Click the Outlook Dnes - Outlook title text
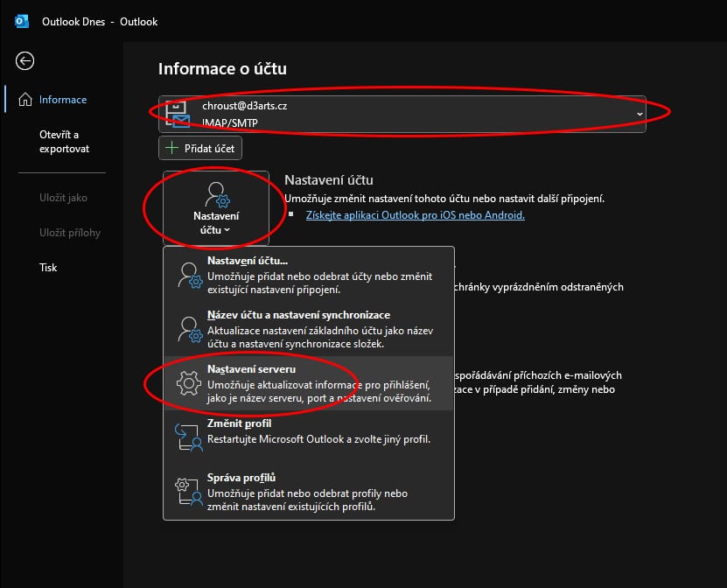Viewport: 727px width, 588px height. [x=100, y=22]
